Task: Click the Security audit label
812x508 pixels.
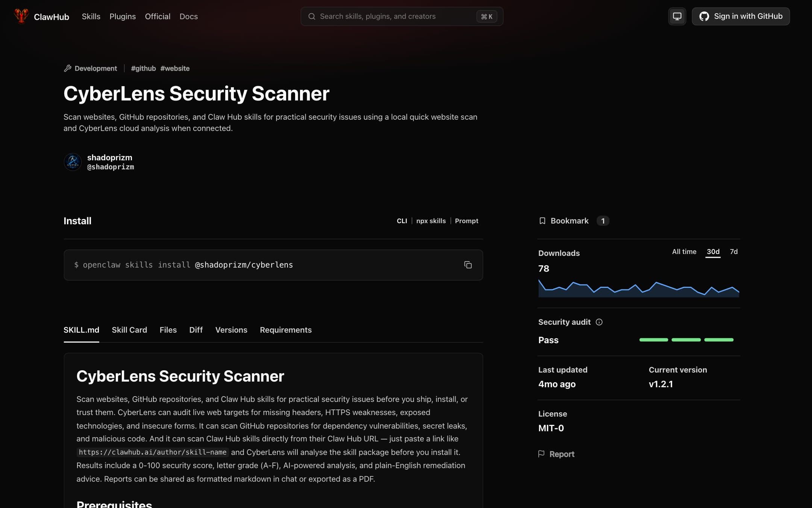Action: (564, 322)
